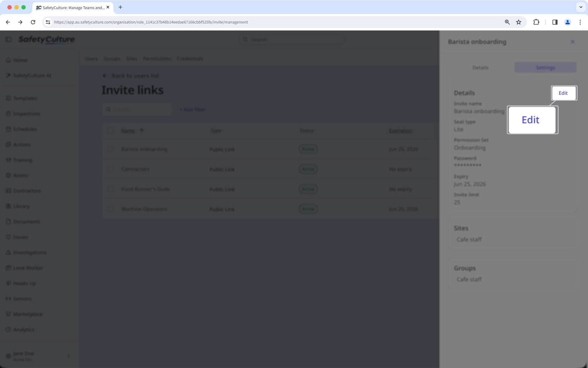The image size is (588, 368).
Task: Click the address bar URL
Action: [x=151, y=22]
